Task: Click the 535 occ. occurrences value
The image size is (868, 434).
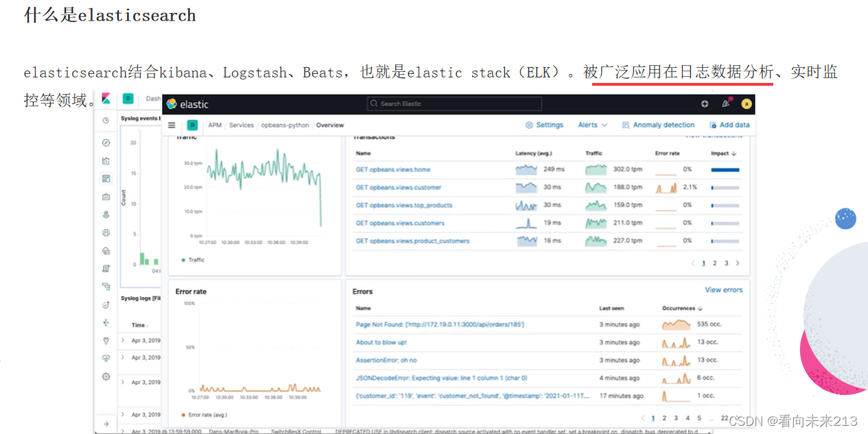Action: pyautogui.click(x=709, y=324)
